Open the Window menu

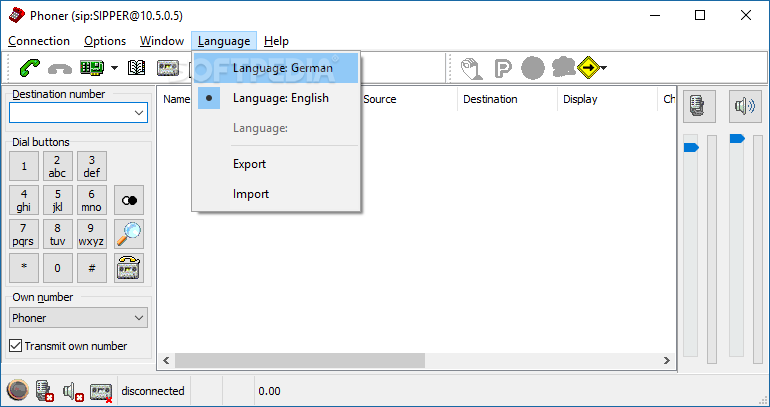tap(162, 41)
